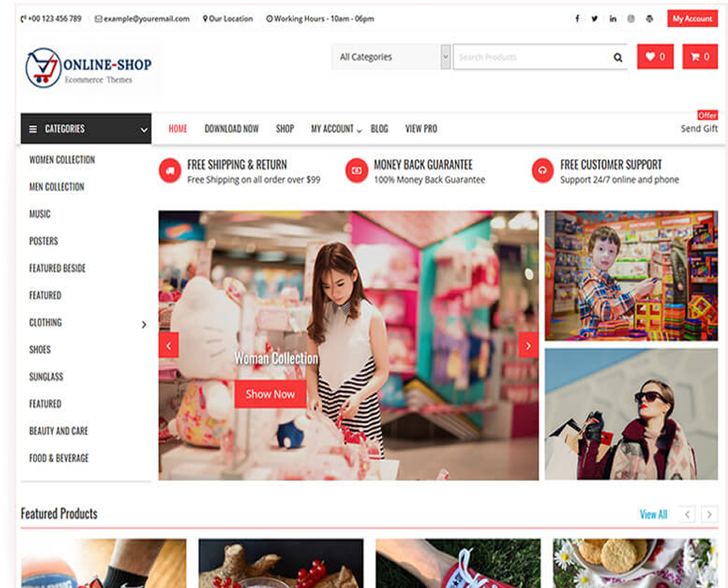The height and width of the screenshot is (588, 728).
Task: Click the View All link
Action: point(653,514)
